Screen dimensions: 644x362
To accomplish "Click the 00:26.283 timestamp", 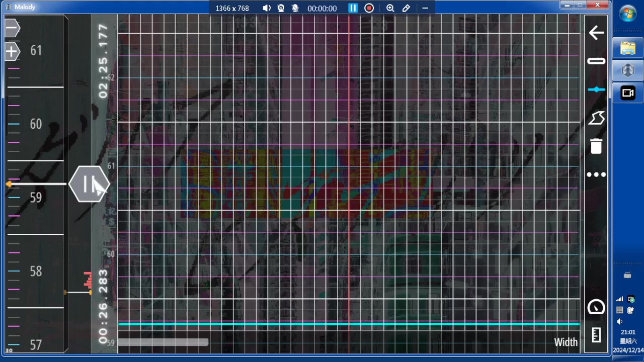I will click(x=104, y=307).
